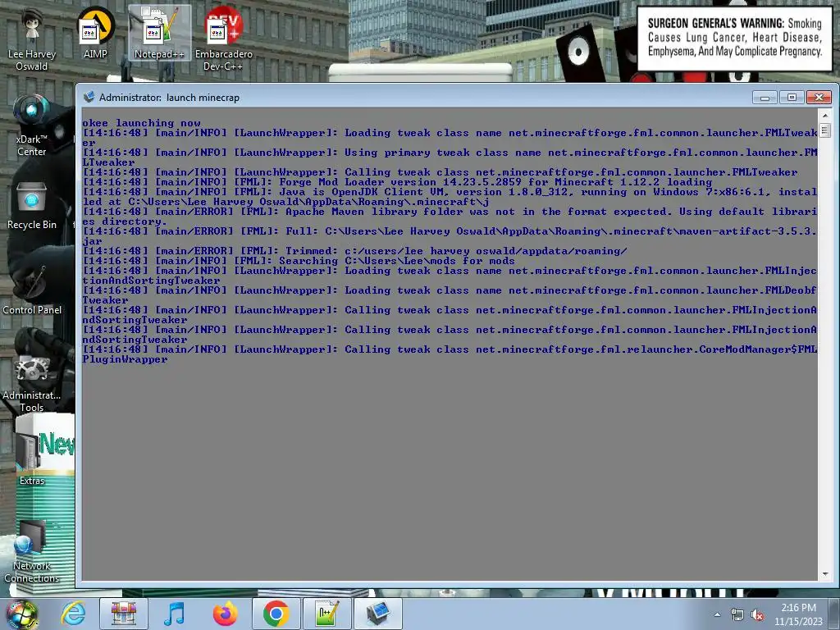The width and height of the screenshot is (840, 630).
Task: Open the Recycle Bin
Action: click(x=32, y=206)
